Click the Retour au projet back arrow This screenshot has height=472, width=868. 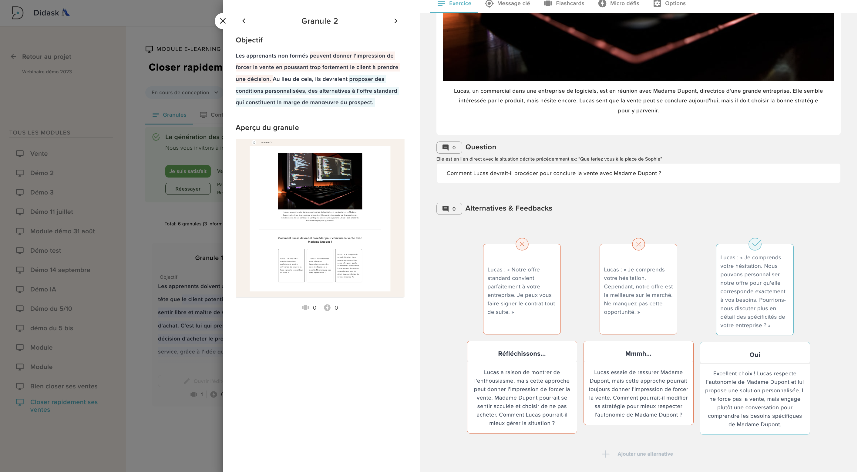click(13, 57)
